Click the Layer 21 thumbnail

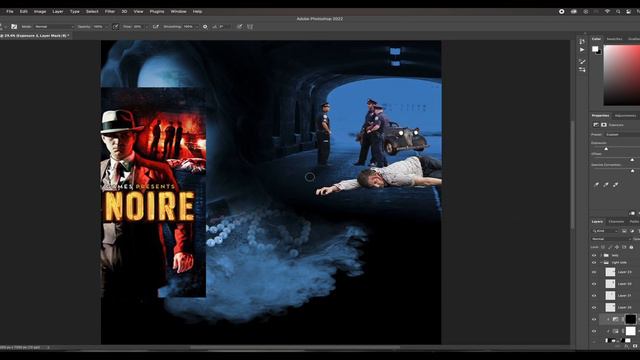click(x=610, y=296)
